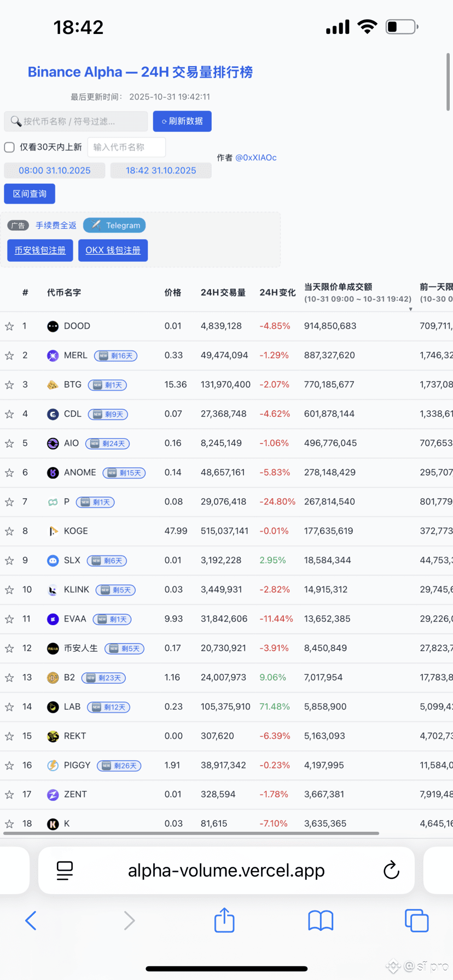
Task: Click the REKT token icon
Action: (53, 737)
